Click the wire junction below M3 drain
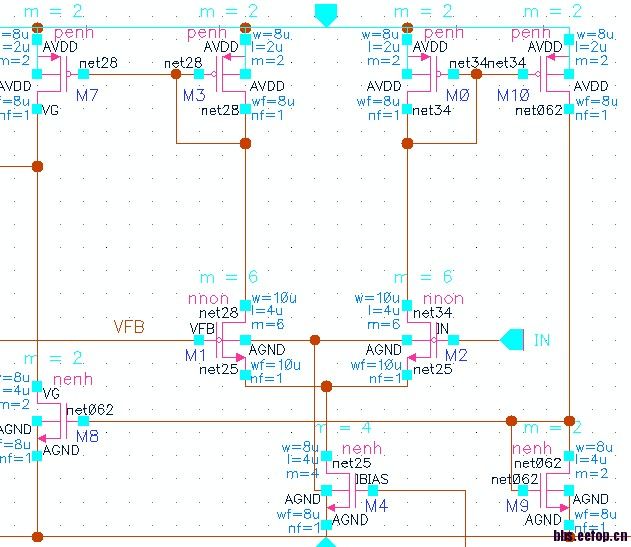 (x=245, y=143)
